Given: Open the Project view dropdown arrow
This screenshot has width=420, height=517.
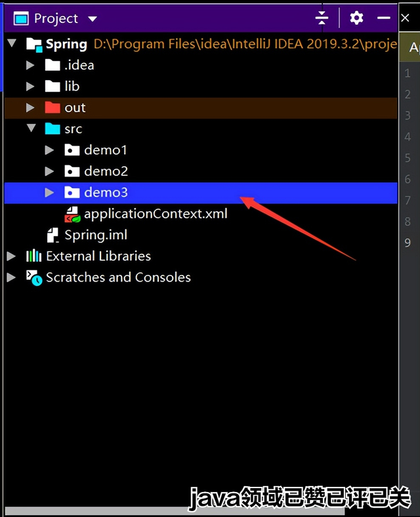Looking at the screenshot, I should [x=93, y=19].
